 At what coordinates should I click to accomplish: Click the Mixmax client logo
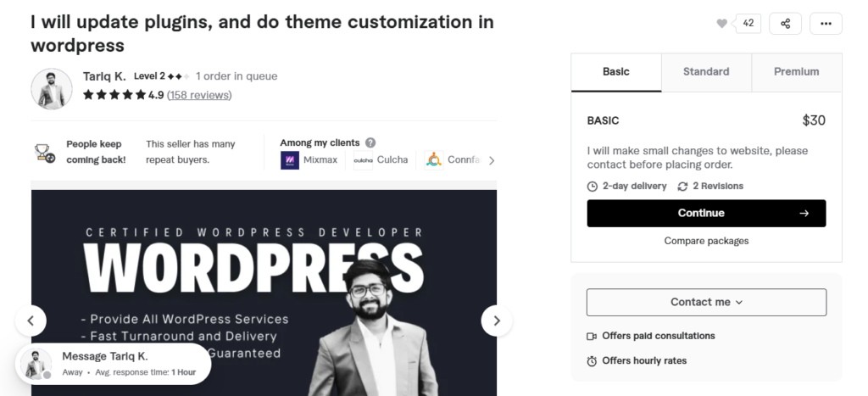[x=290, y=160]
